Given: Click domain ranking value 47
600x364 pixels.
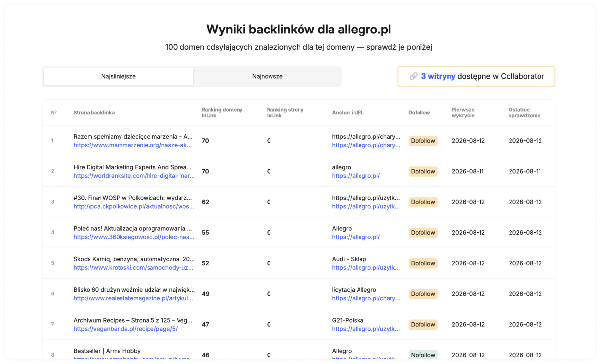Looking at the screenshot, I should 205,324.
